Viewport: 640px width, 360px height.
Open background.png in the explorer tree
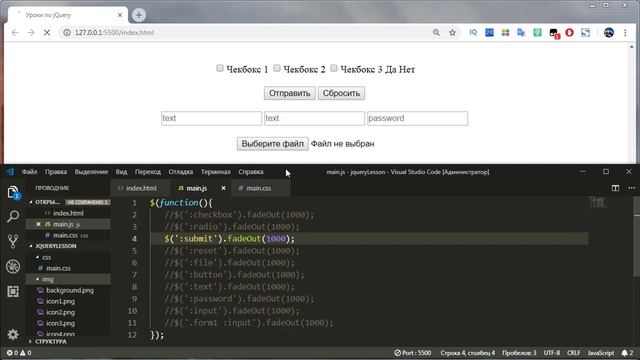coord(69,290)
